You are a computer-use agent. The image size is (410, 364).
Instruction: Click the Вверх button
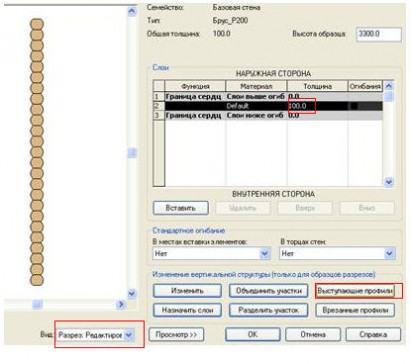[305, 208]
